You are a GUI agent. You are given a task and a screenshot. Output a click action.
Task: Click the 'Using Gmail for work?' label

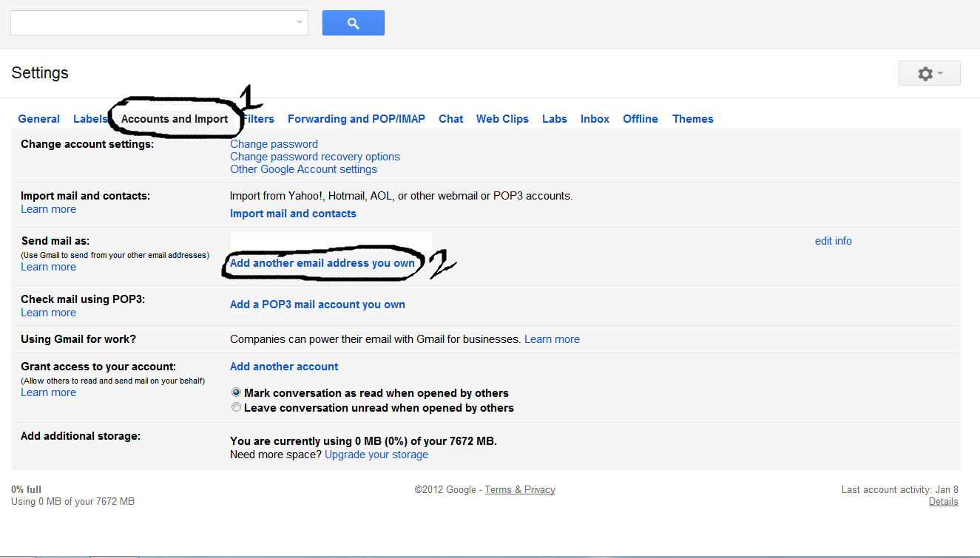pyautogui.click(x=78, y=339)
